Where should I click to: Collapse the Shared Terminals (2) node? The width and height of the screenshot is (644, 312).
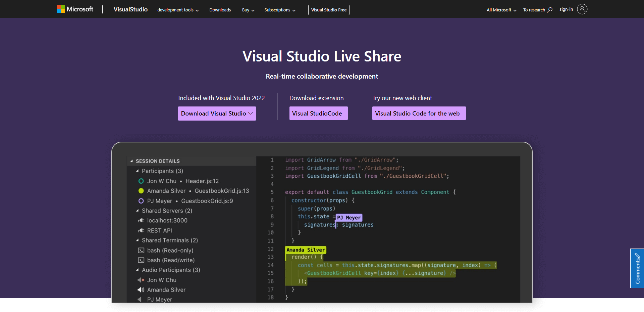[x=137, y=240]
